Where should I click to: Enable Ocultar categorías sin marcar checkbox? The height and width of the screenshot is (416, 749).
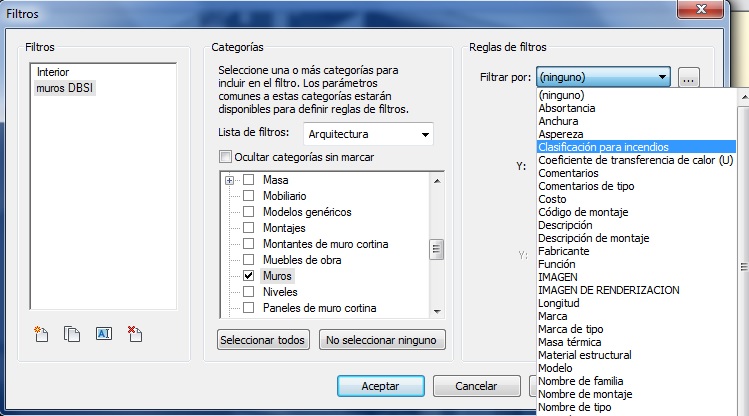225,156
